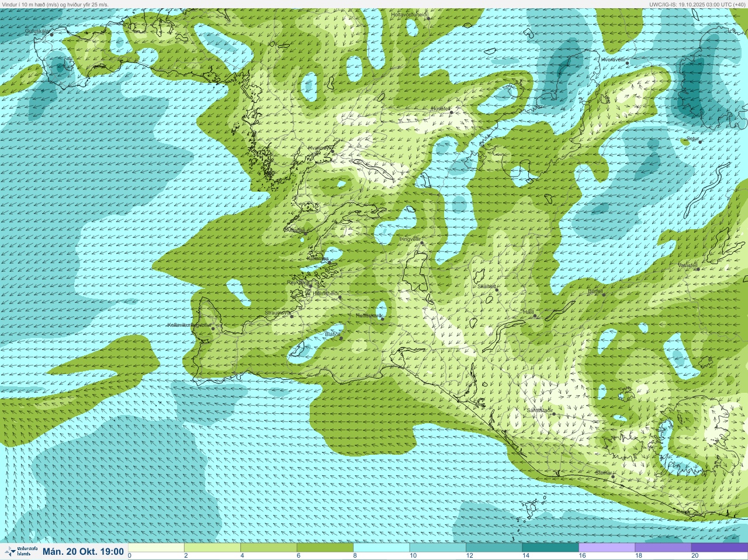748x560 pixels.
Task: Click the UWC/IG-IS model run timestamp
Action: pos(698,4)
